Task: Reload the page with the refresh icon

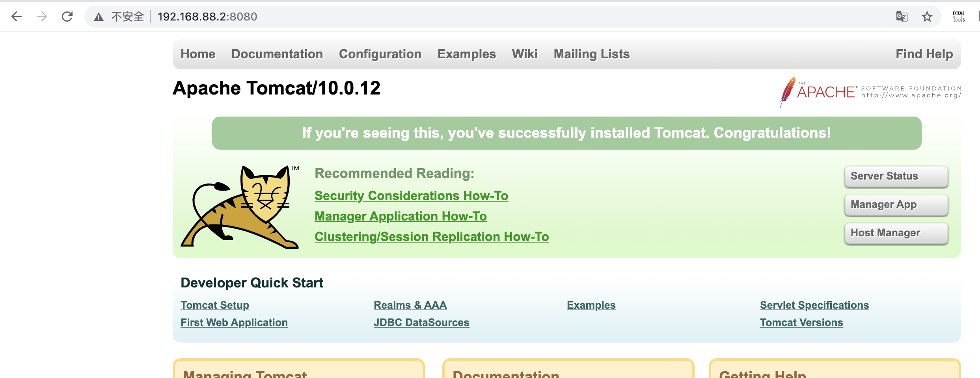Action: [67, 17]
